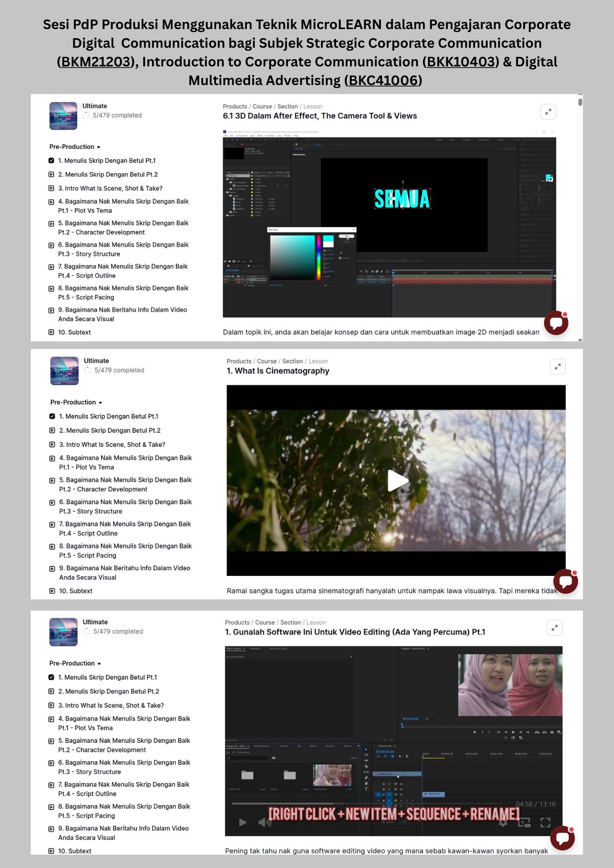614x868 pixels.
Task: Click video icon for lesson 3 in Cinematography panel
Action: pos(52,444)
